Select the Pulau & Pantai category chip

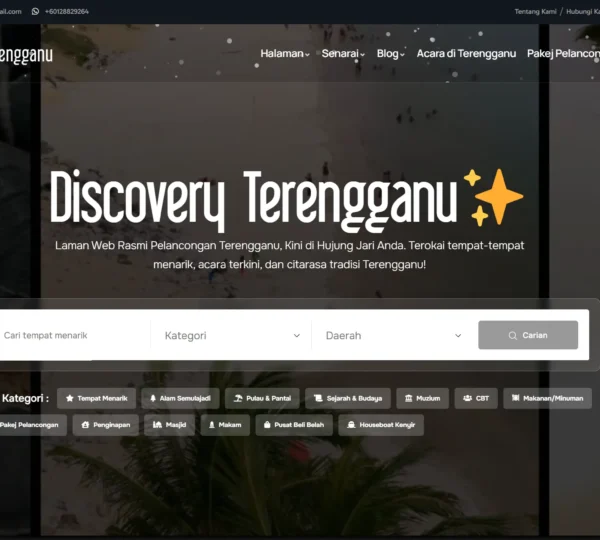[x=262, y=398]
